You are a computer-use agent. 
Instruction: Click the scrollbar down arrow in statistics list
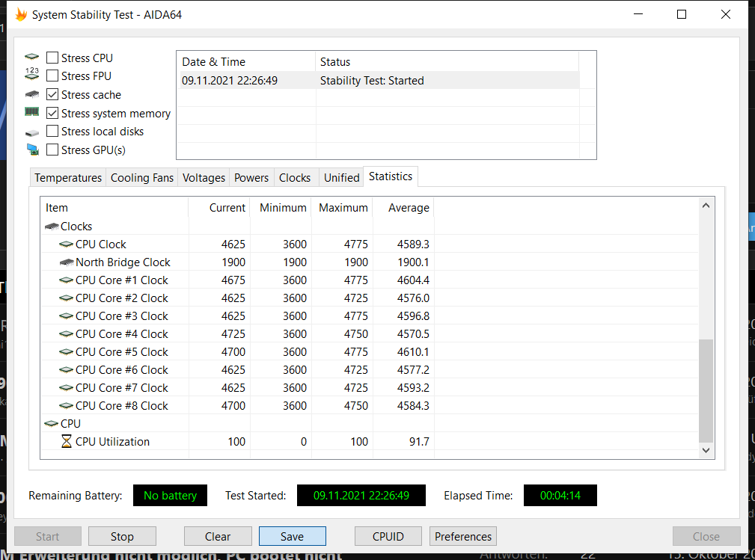[706, 450]
